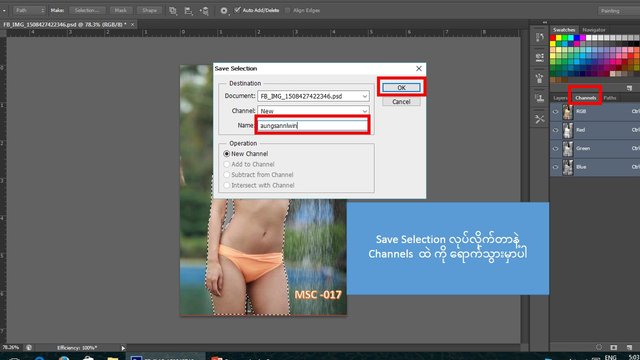The width and height of the screenshot is (640, 360).
Task: Open the Channel dropdown
Action: (x=313, y=111)
